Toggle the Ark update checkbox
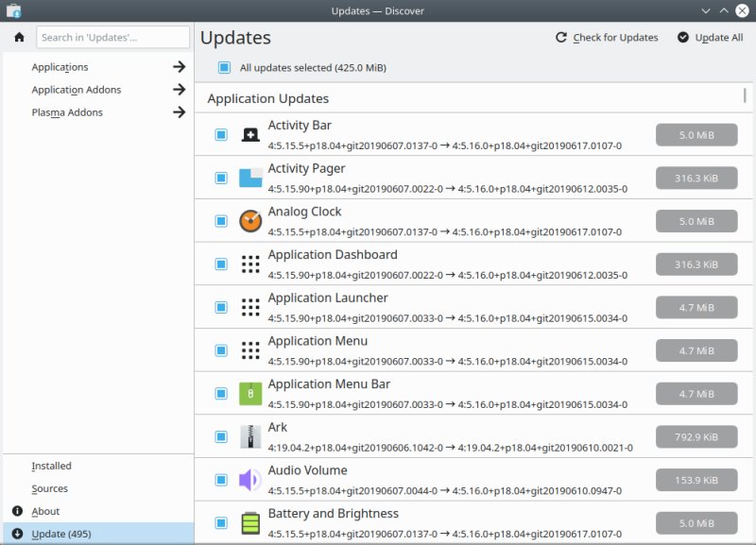 [220, 436]
